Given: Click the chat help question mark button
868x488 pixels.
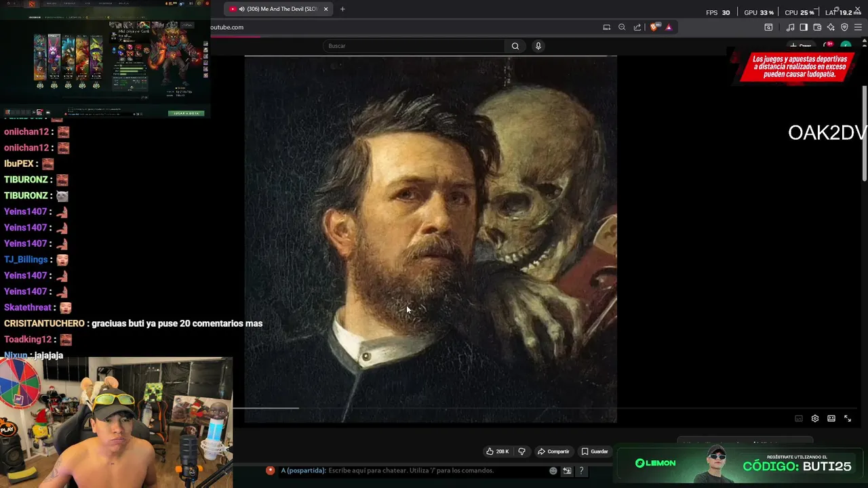Looking at the screenshot, I should pos(581,470).
